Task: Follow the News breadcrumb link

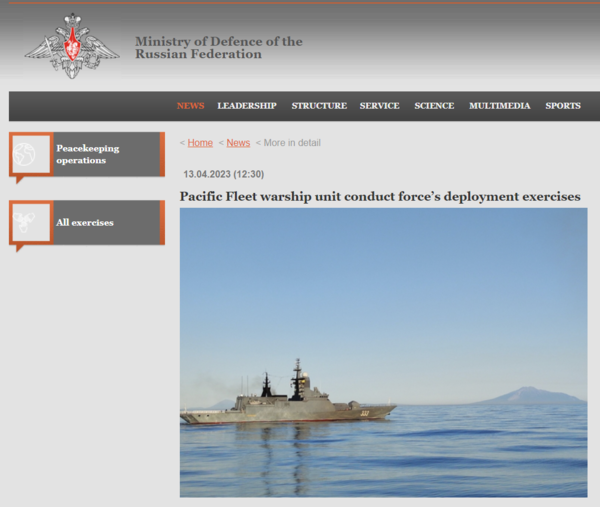Action: [x=238, y=143]
